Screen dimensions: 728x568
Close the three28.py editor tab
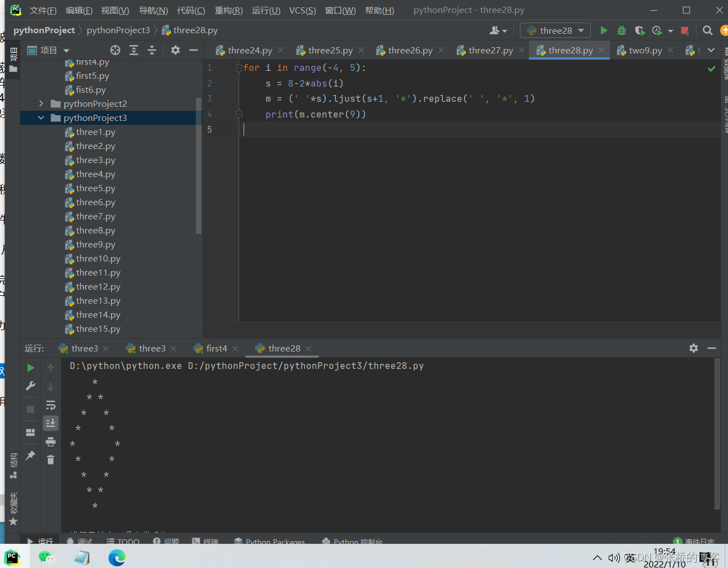click(601, 50)
